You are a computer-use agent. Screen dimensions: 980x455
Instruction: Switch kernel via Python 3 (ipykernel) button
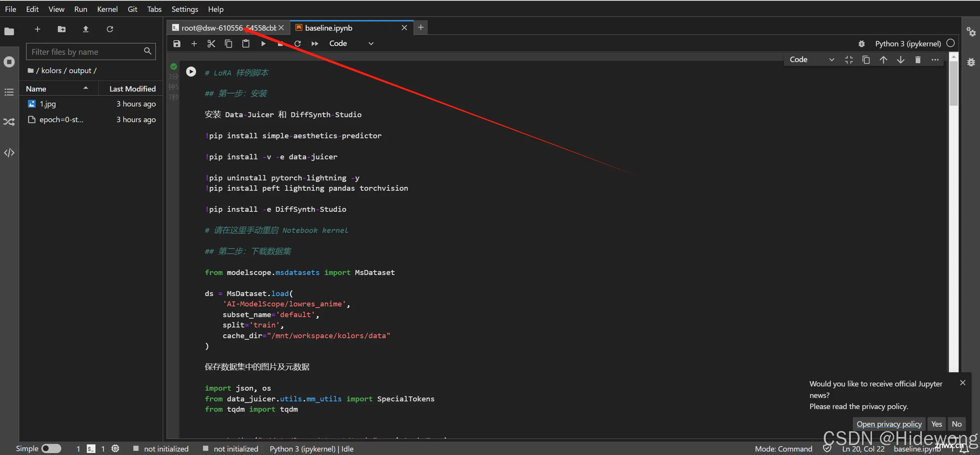point(908,44)
